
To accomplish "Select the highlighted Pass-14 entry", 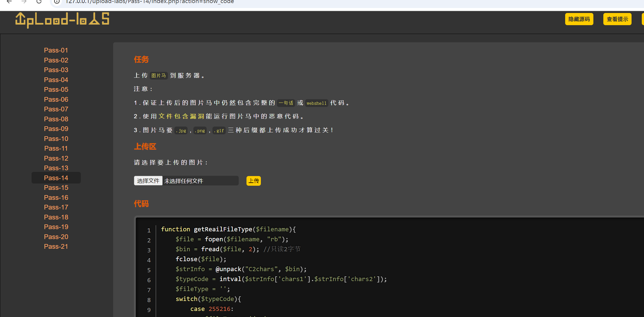I will click(56, 178).
